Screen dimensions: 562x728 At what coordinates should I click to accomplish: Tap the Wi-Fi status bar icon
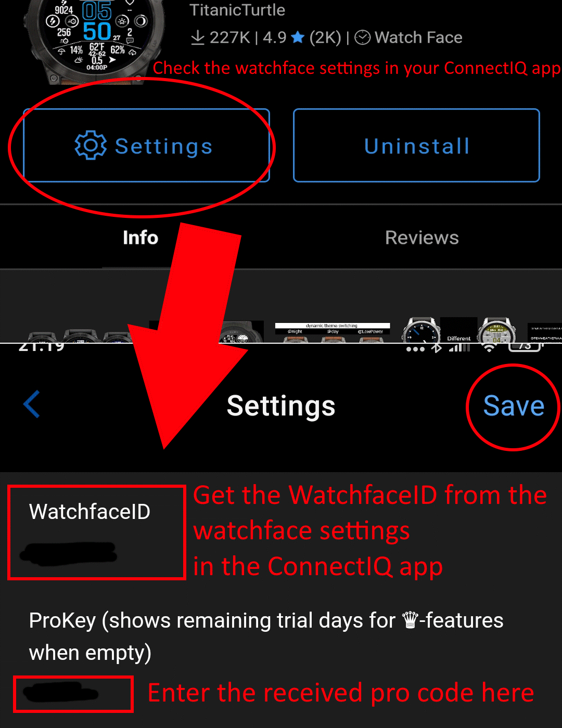(489, 347)
